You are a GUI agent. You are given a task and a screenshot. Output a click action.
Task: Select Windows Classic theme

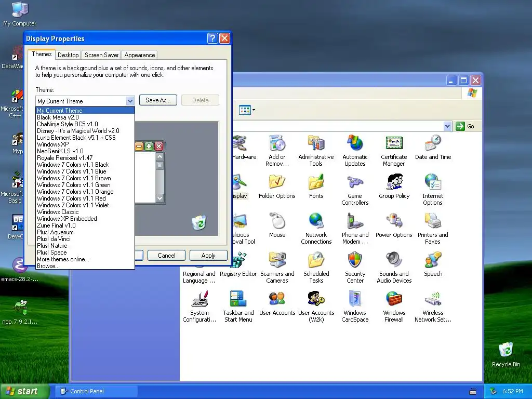tap(85, 212)
